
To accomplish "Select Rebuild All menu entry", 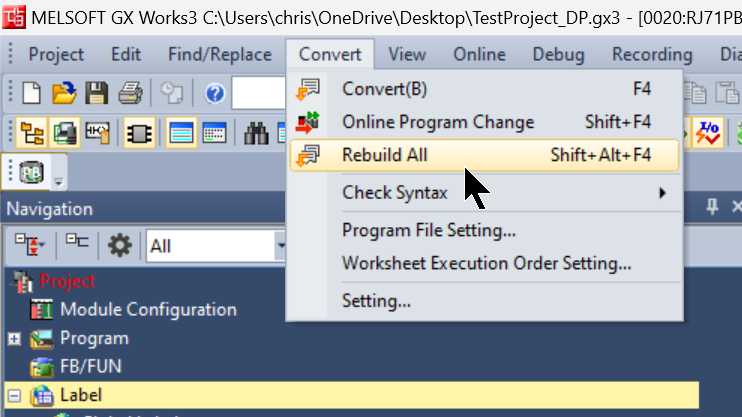I will tap(485, 155).
